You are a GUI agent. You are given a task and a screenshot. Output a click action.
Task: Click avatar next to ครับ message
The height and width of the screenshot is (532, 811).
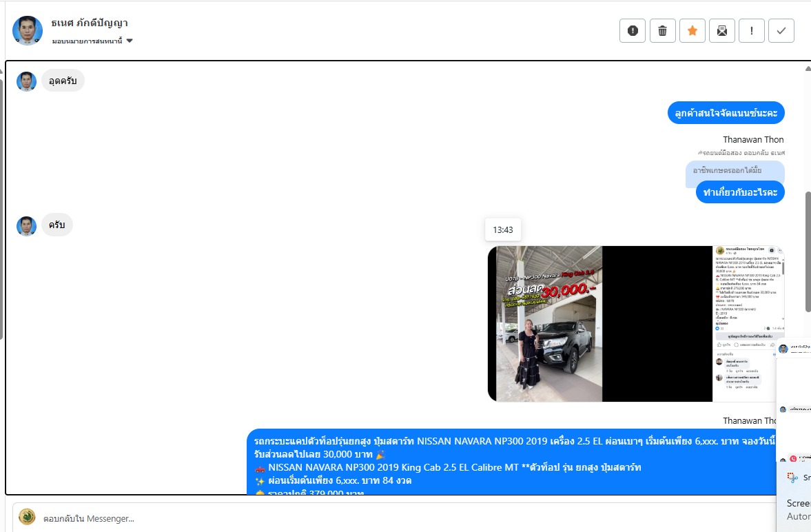pyautogui.click(x=26, y=226)
